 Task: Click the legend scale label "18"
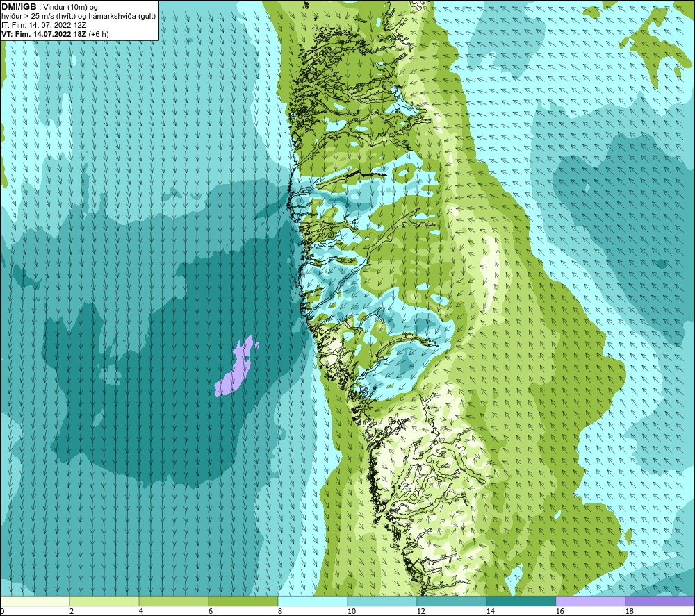pyautogui.click(x=629, y=612)
